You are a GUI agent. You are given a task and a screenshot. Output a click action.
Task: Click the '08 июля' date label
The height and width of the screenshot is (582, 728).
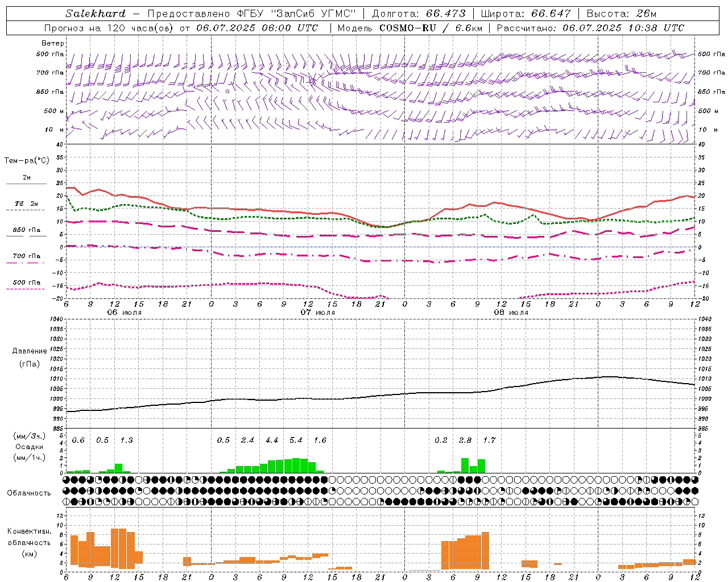click(x=511, y=313)
